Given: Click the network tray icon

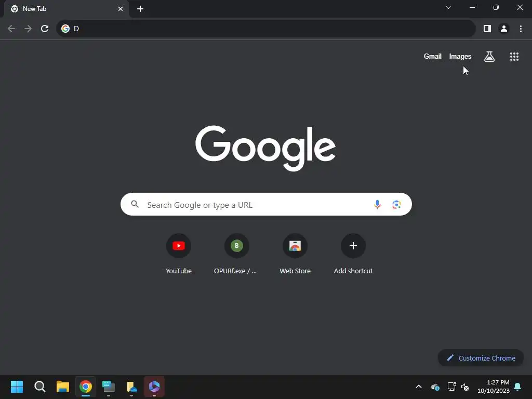Looking at the screenshot, I should 451,387.
